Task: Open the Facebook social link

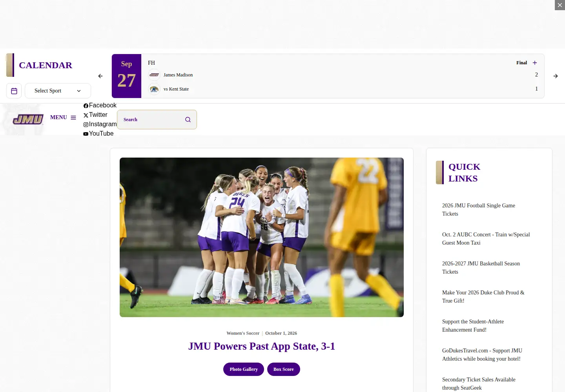Action: (100, 105)
